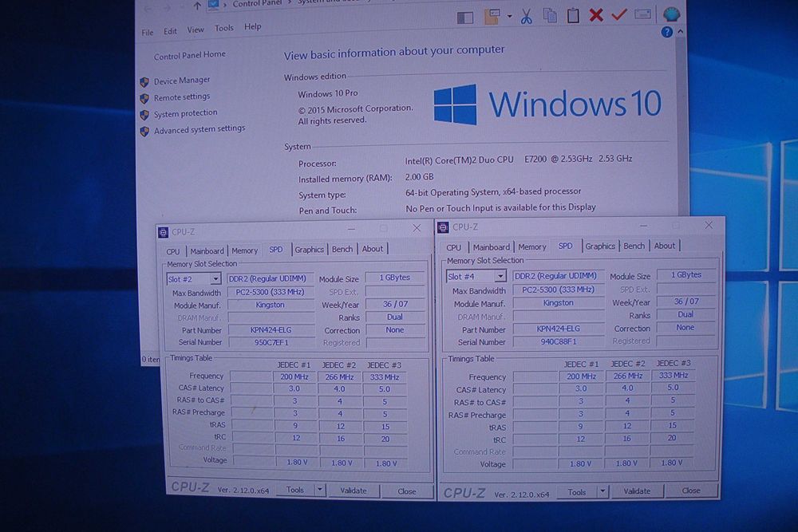Open Tools dropdown arrow in left CPU-Z window

pyautogui.click(x=320, y=490)
